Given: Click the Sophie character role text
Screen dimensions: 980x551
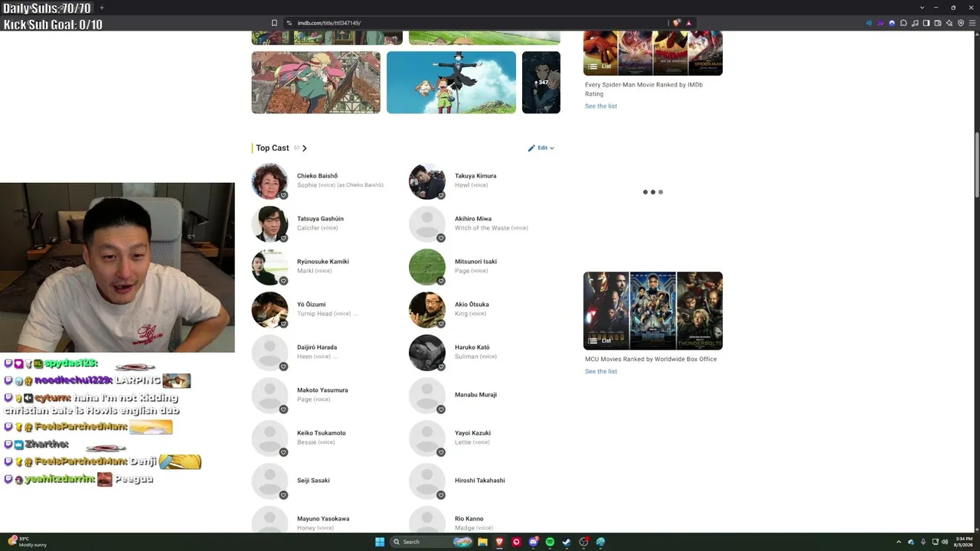Looking at the screenshot, I should 307,185.
